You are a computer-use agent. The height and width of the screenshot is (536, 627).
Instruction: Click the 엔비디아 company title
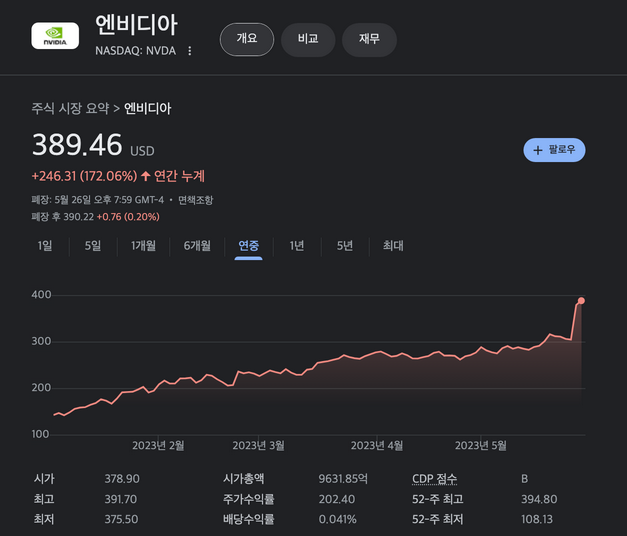(136, 25)
